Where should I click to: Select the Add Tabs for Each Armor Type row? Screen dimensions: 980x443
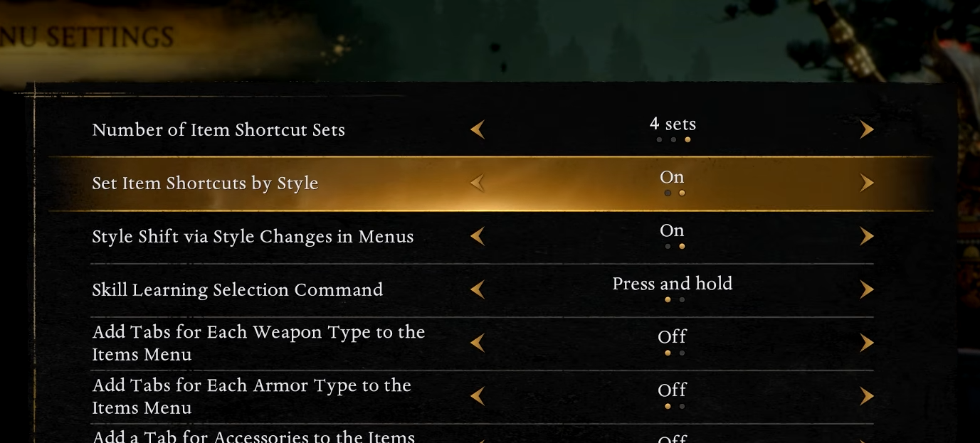point(252,396)
